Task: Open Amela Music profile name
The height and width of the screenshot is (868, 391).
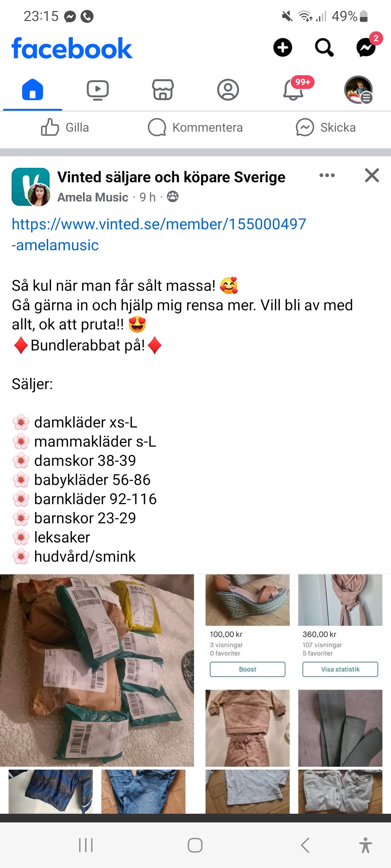Action: coord(93,197)
